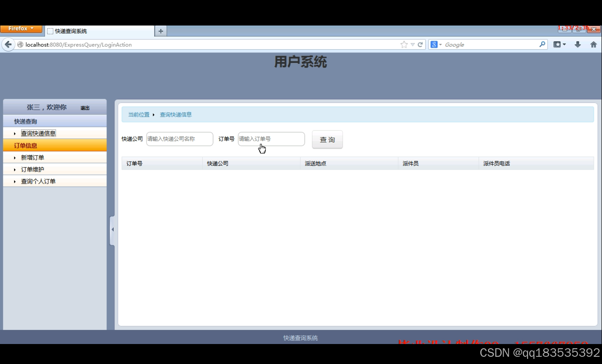
Task: Click the site identity globe in the address bar
Action: (x=20, y=44)
